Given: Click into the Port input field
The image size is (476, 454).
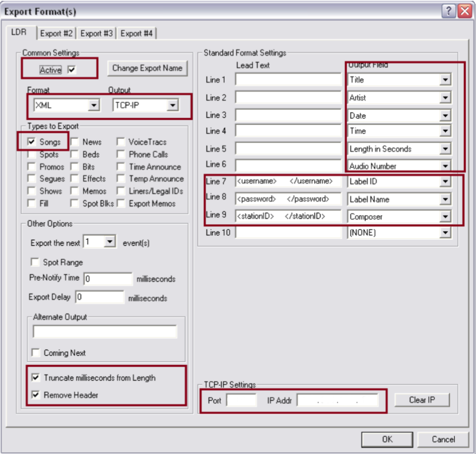Looking at the screenshot, I should pyautogui.click(x=241, y=400).
